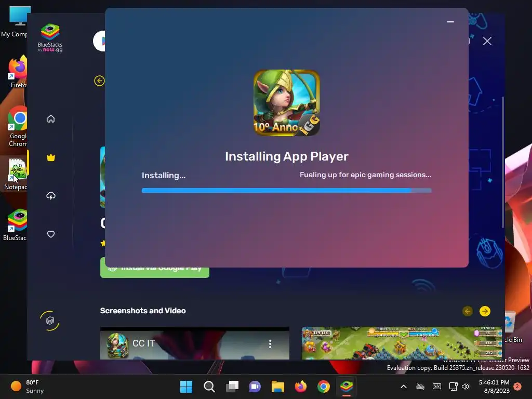This screenshot has width=532, height=399.
Task: Open Firefox from the taskbar
Action: tap(301, 387)
